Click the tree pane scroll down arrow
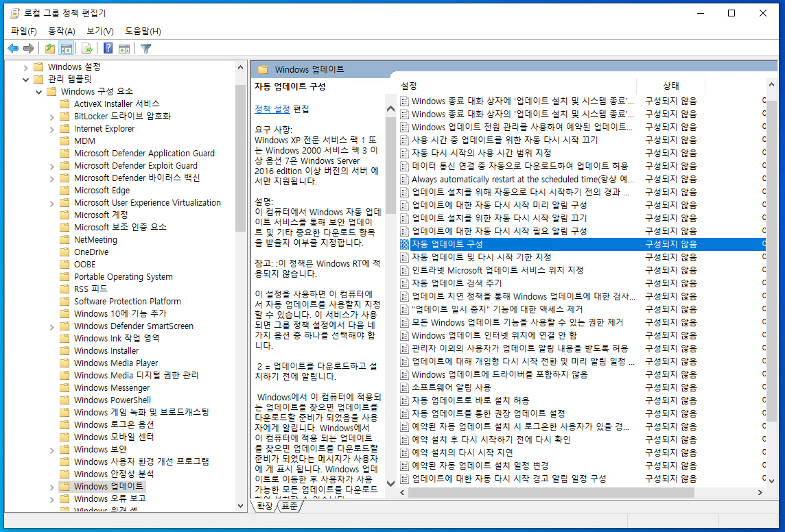This screenshot has width=785, height=532. point(240,506)
